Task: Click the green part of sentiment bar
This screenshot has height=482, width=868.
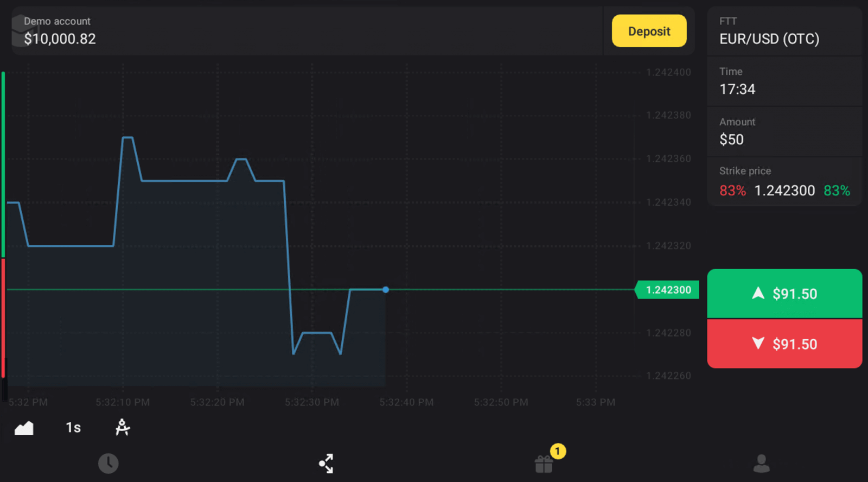Action: click(3, 163)
